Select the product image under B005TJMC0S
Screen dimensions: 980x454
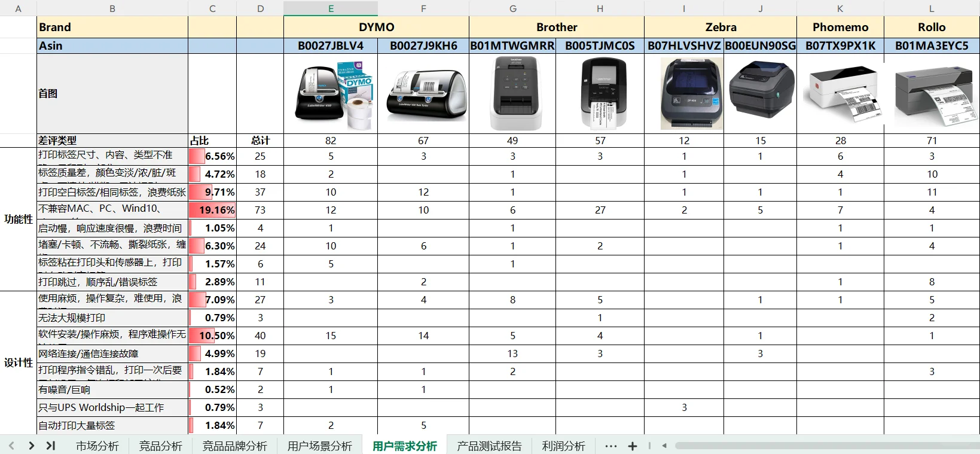pos(603,93)
